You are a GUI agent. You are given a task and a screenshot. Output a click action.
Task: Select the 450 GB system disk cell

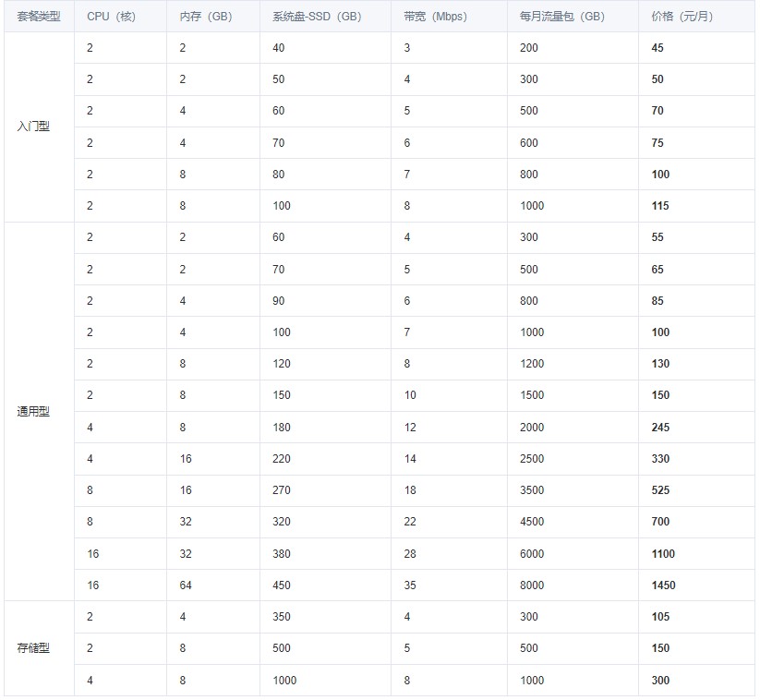[325, 585]
